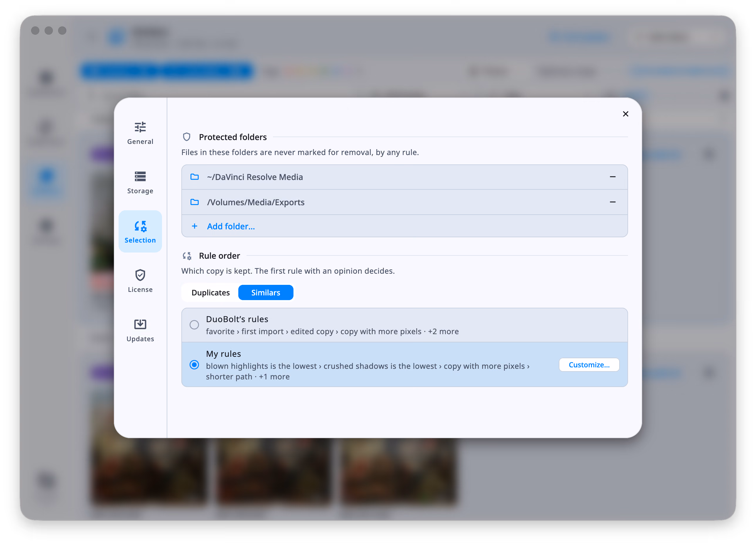This screenshot has width=756, height=545.
Task: Click the Customize... button
Action: click(x=589, y=365)
